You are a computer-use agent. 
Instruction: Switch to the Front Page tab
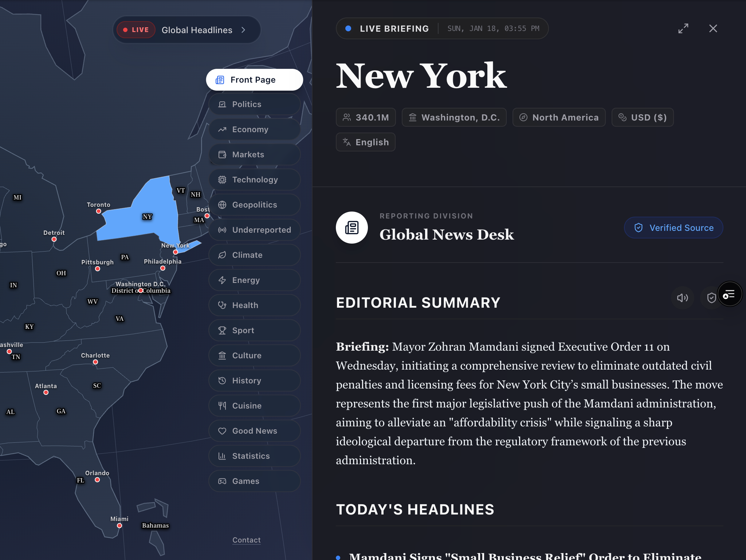tap(254, 80)
